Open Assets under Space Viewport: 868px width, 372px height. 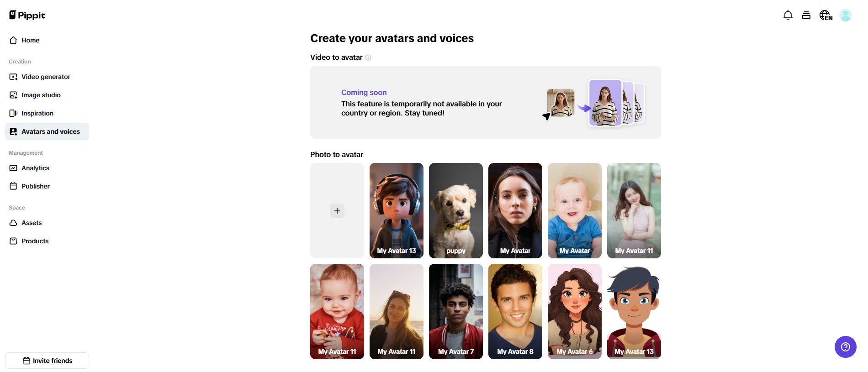pyautogui.click(x=32, y=223)
